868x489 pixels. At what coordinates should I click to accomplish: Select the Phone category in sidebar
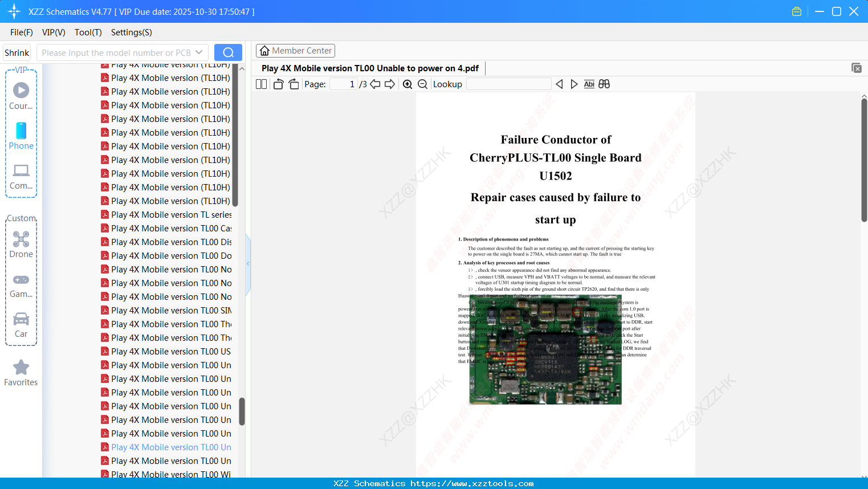point(21,136)
